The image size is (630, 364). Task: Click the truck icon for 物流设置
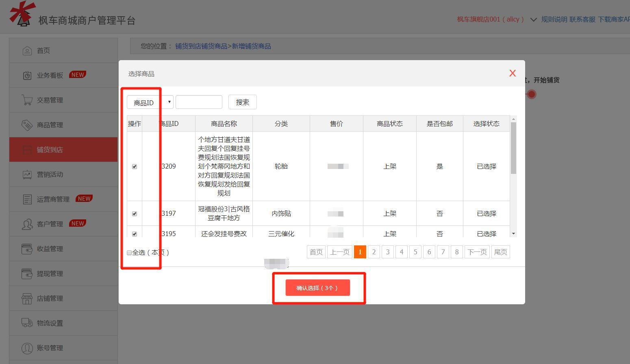27,323
